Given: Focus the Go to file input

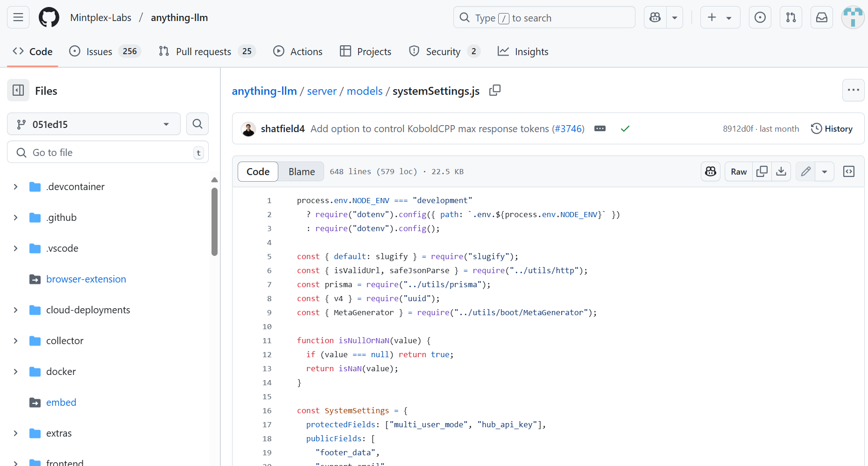Looking at the screenshot, I should (x=108, y=153).
